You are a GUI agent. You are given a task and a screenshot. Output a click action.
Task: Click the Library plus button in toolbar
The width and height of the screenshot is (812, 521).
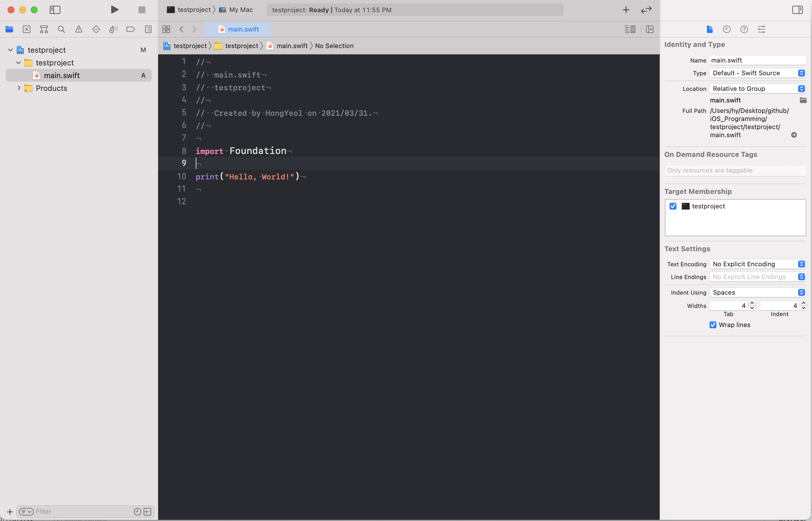coord(626,10)
